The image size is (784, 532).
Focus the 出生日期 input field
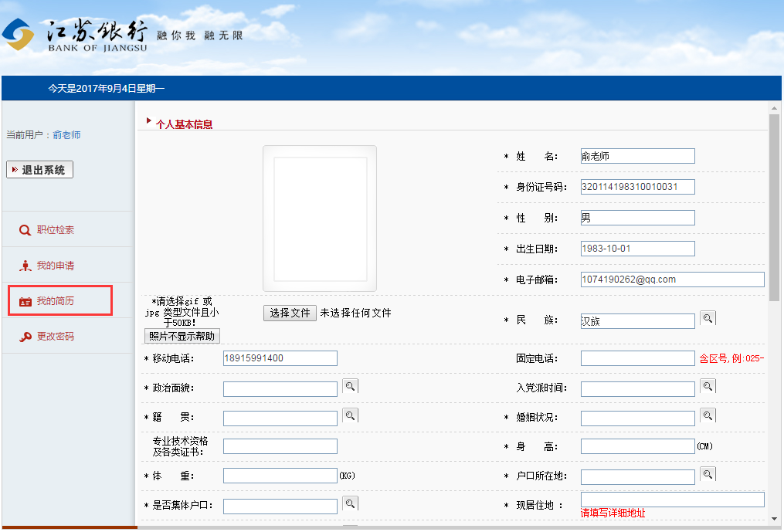(x=637, y=249)
